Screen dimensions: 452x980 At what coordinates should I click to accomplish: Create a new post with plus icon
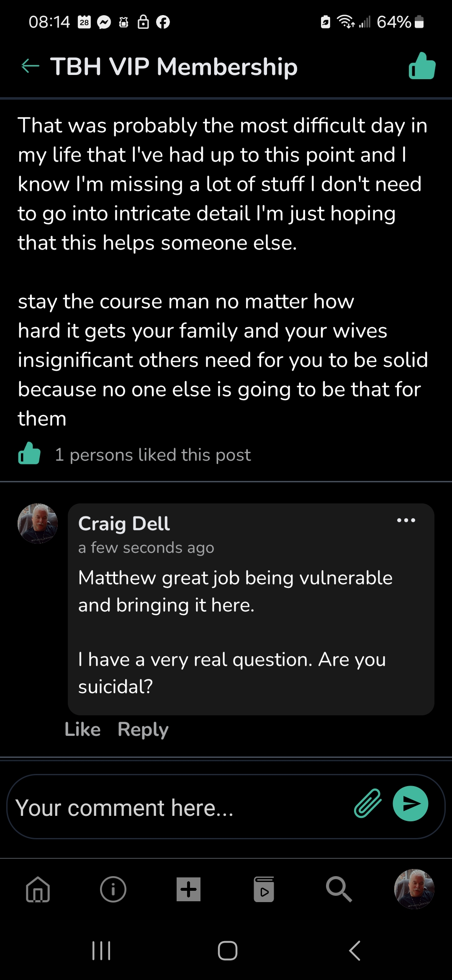tap(189, 889)
